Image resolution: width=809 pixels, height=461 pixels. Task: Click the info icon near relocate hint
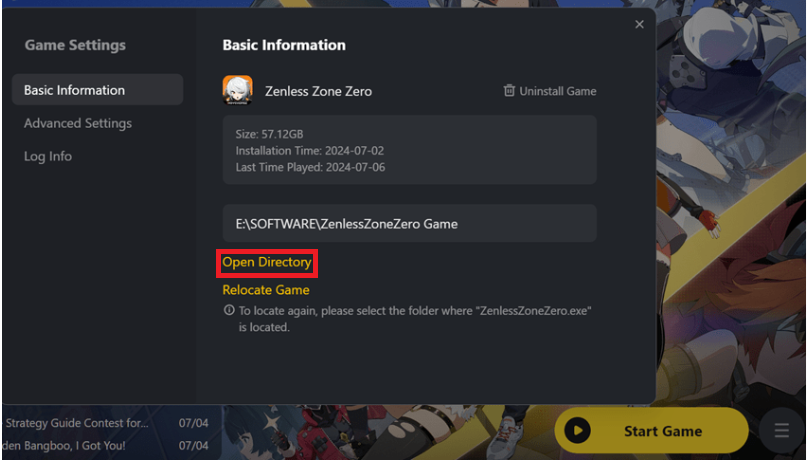tap(229, 310)
